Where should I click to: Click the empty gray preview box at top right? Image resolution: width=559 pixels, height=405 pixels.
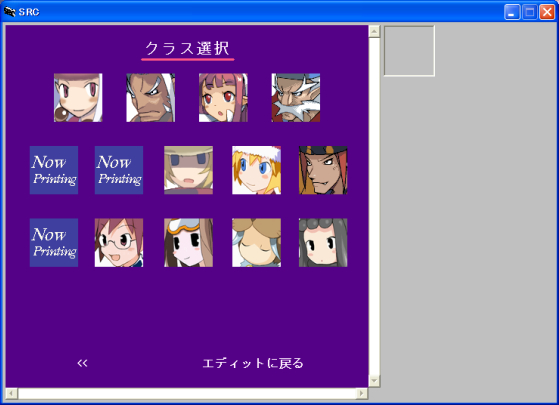pyautogui.click(x=409, y=51)
